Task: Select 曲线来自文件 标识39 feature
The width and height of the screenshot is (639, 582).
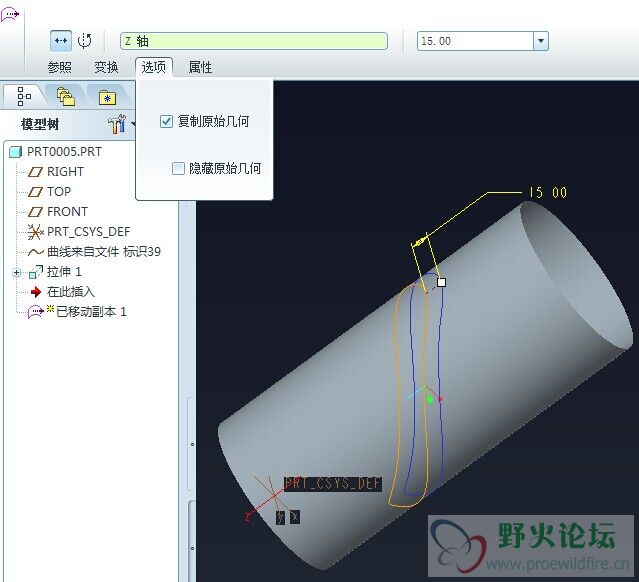Action: point(104,252)
